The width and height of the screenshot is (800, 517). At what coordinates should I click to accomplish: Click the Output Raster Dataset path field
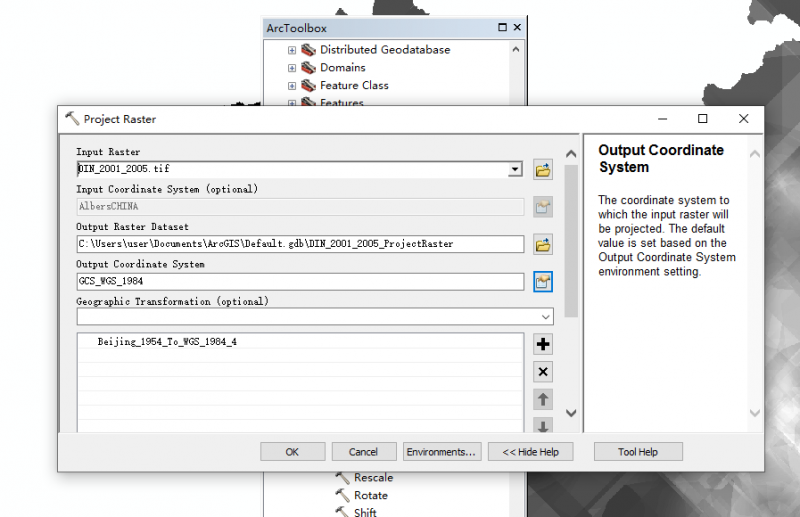300,244
